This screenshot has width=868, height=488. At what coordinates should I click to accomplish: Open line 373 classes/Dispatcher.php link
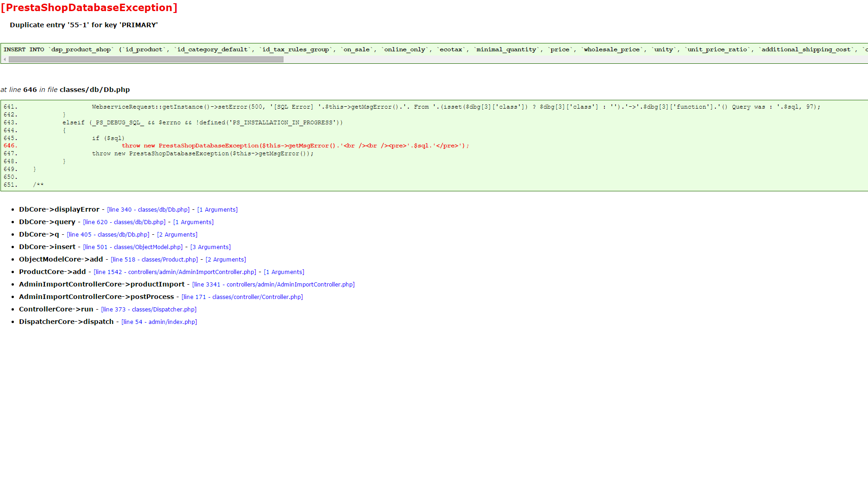click(149, 310)
